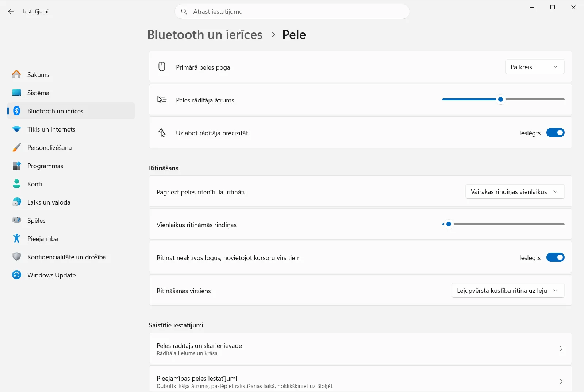Viewport: 584px width, 392px height.
Task: Click the back arrow icon
Action: pyautogui.click(x=11, y=12)
